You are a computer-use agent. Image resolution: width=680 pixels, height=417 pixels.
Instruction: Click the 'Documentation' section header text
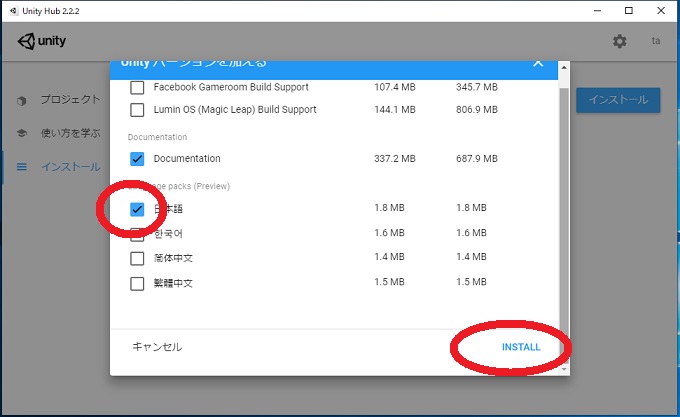(157, 137)
